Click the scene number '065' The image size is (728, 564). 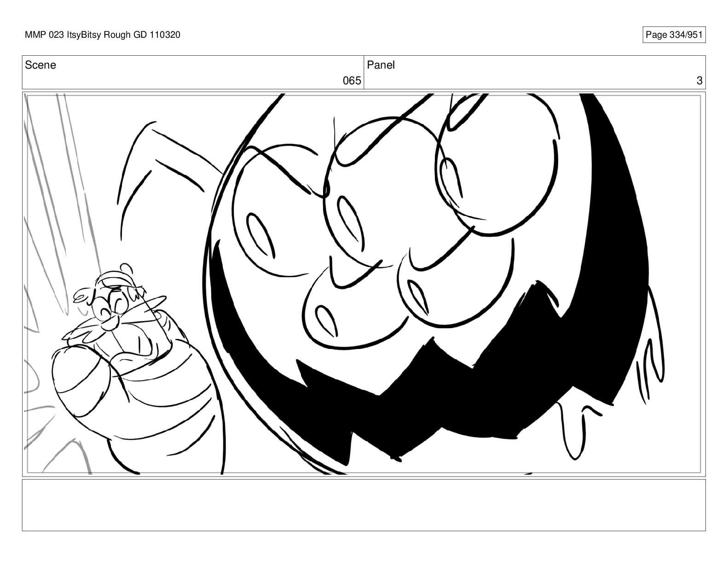click(352, 81)
